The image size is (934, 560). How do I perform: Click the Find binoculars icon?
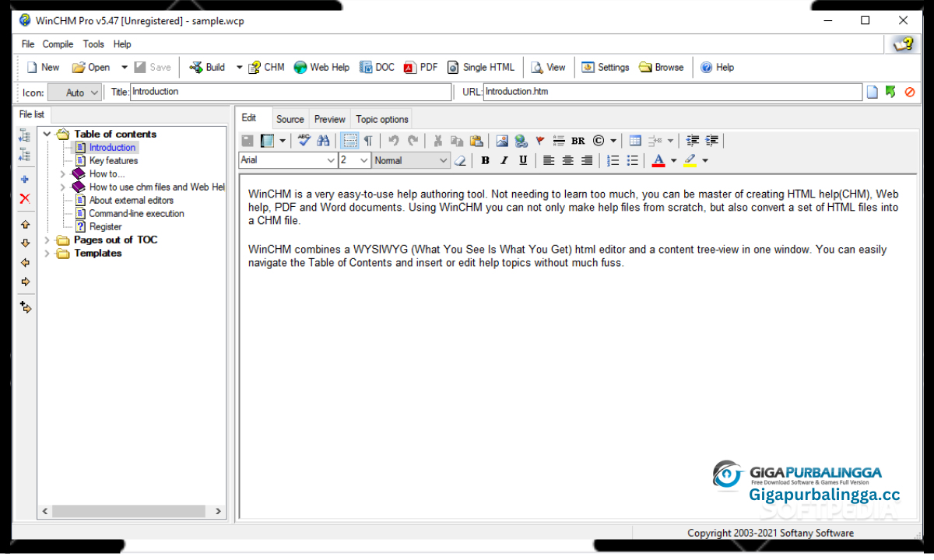pyautogui.click(x=323, y=141)
